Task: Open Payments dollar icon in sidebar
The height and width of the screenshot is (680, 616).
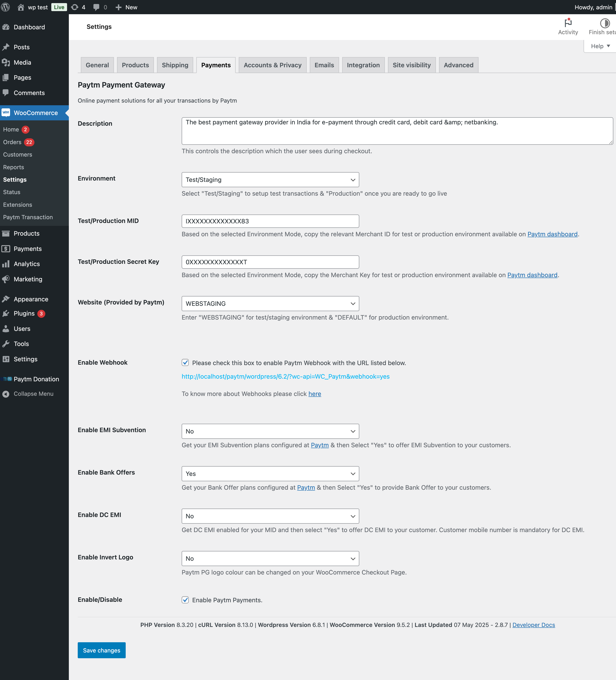Action: pos(6,249)
